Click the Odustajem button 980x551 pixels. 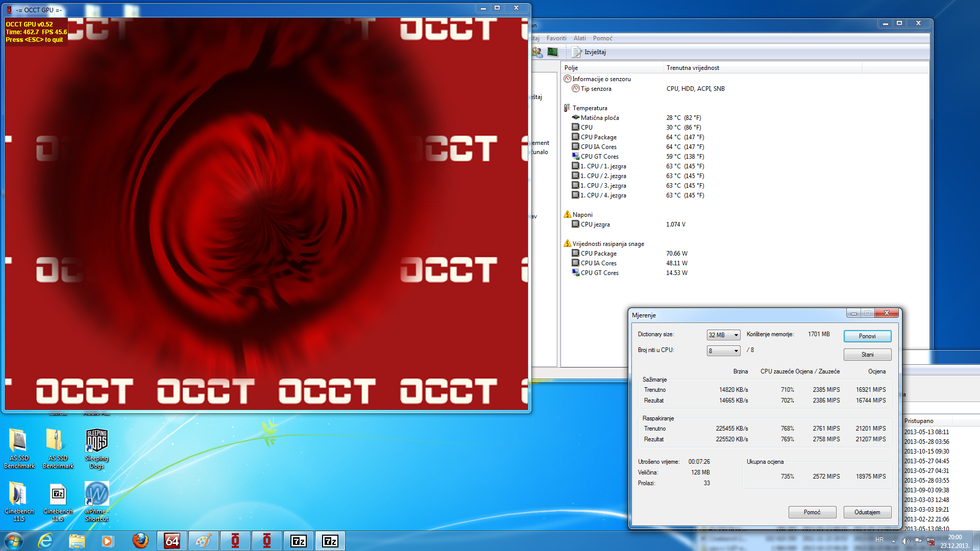[x=867, y=512]
